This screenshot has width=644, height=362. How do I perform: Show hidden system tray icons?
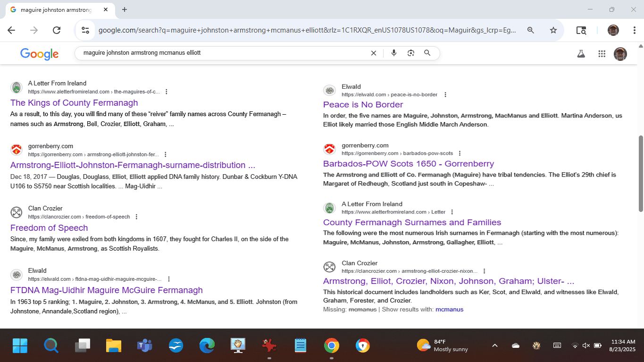[x=495, y=345]
